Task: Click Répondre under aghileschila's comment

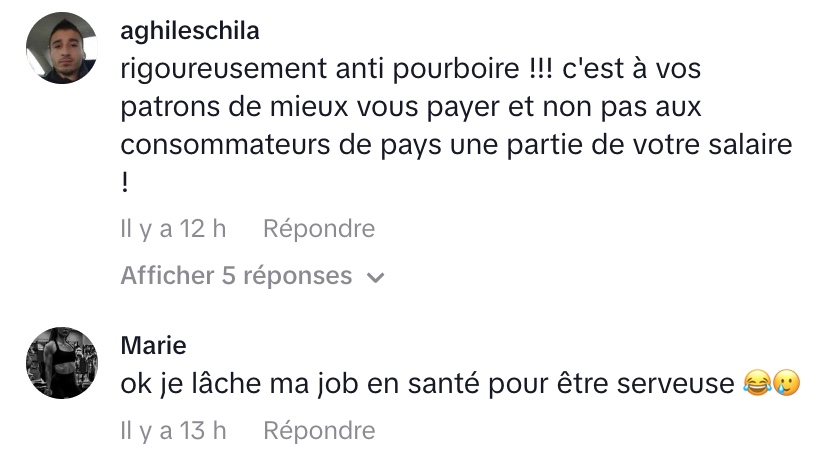Action: click(x=319, y=229)
